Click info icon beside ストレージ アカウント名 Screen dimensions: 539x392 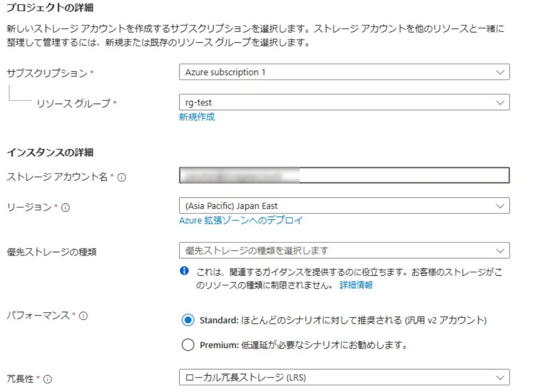(121, 178)
